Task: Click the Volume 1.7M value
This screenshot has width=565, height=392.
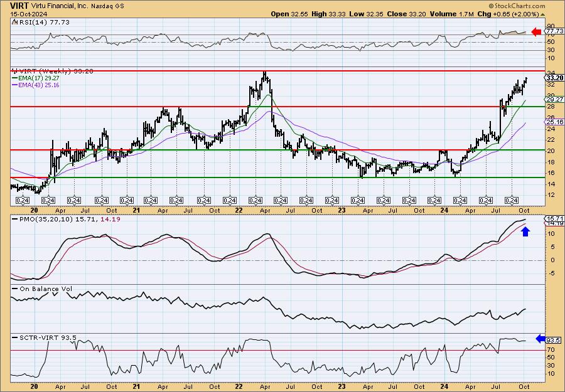Action: pyautogui.click(x=452, y=14)
